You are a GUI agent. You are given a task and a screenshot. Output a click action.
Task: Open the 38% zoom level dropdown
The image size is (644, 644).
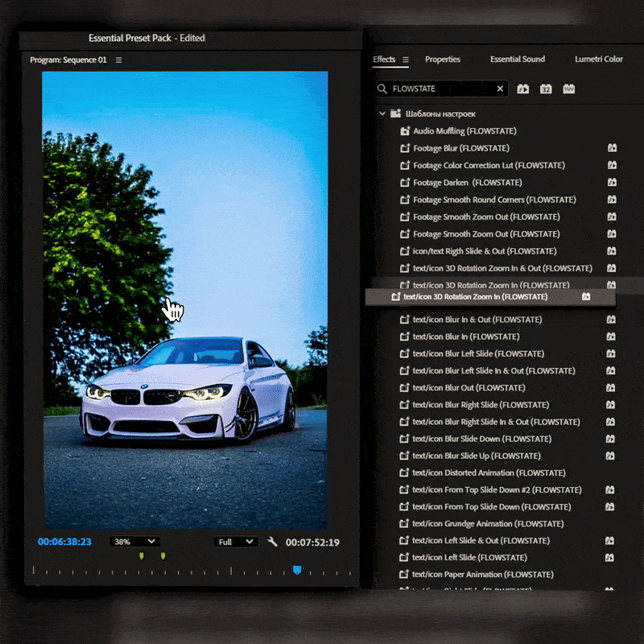[134, 542]
